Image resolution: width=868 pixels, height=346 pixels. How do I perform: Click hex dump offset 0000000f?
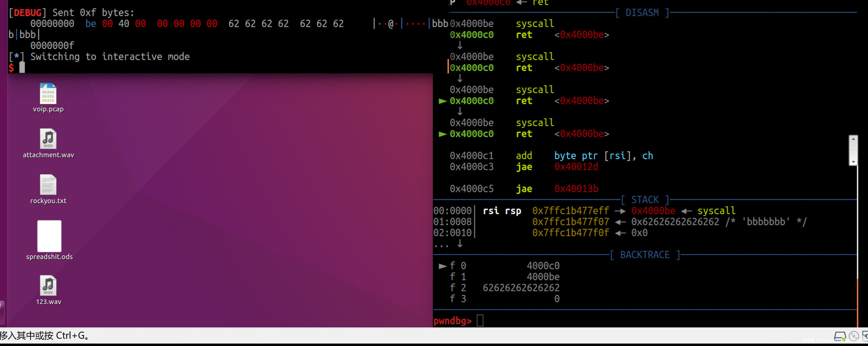click(52, 45)
